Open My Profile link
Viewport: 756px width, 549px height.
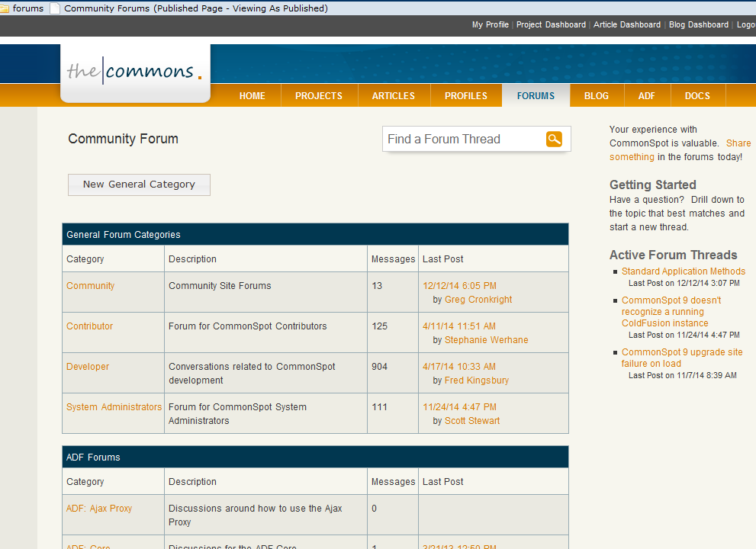pyautogui.click(x=491, y=24)
